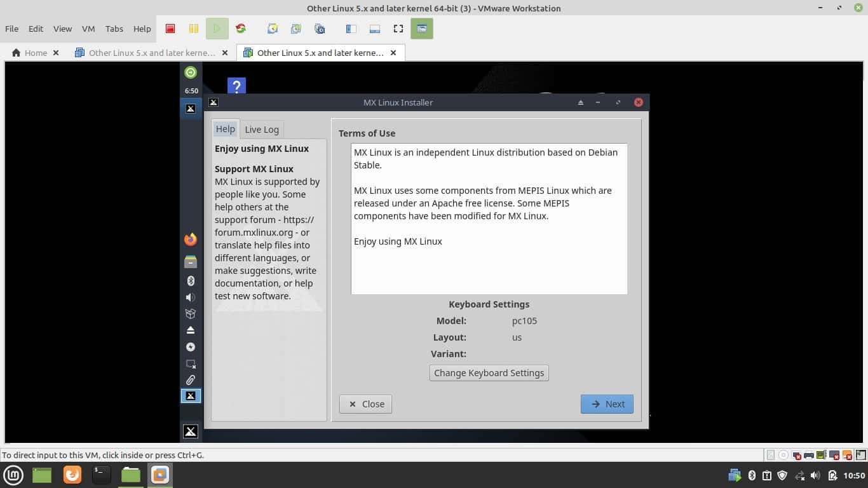Switch to the first Other Linux 5.x VM tab

151,53
